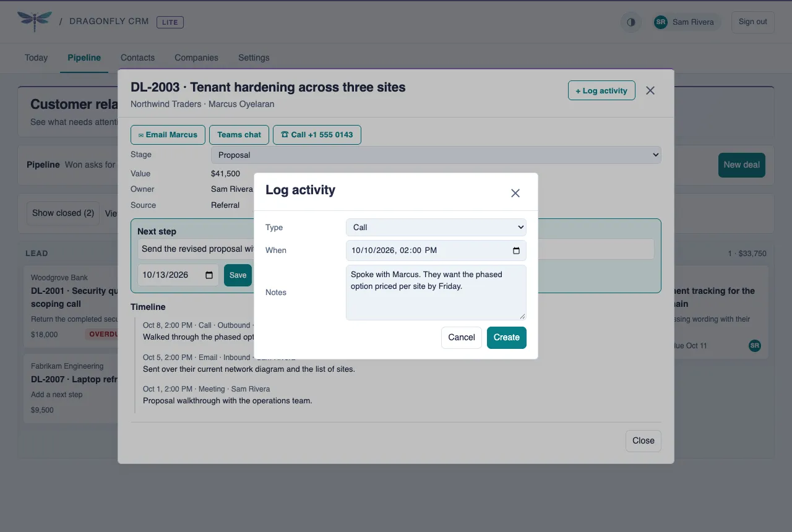Click the When date-time field
The width and height of the screenshot is (792, 532).
(436, 251)
